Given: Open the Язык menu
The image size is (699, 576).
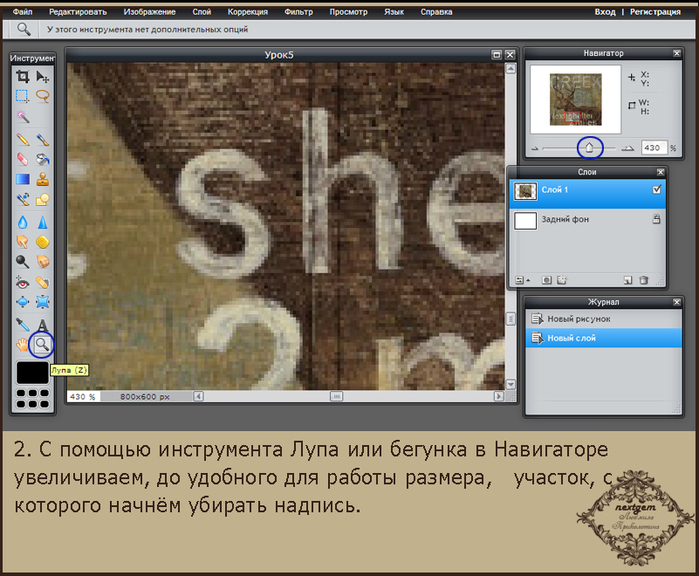Looking at the screenshot, I should [394, 12].
